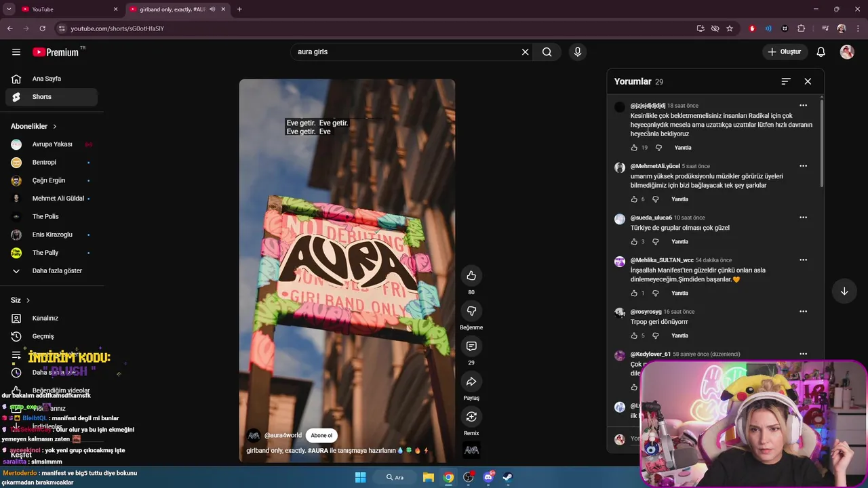Reply to @jzjsjdjdjdjdj with Yanıtla
The height and width of the screenshot is (488, 868).
683,148
